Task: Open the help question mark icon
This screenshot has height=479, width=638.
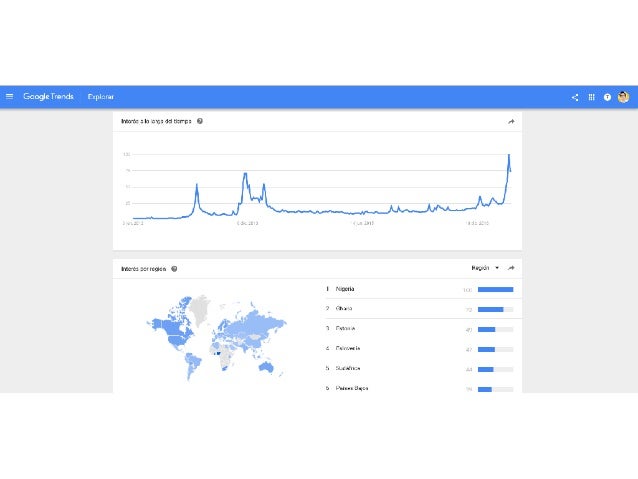Action: [x=607, y=97]
